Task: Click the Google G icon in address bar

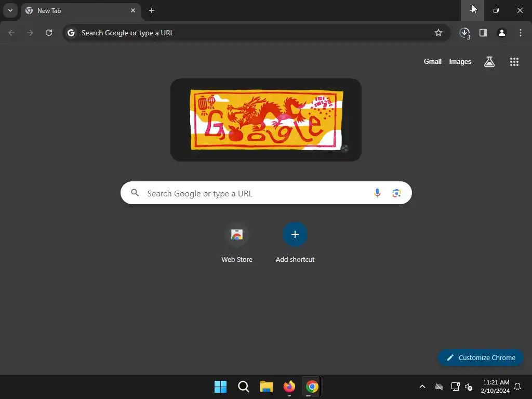Action: [x=71, y=33]
